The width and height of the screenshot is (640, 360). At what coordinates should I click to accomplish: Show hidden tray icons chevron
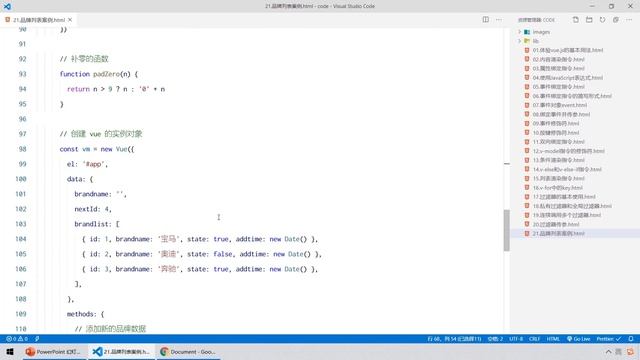coord(608,351)
